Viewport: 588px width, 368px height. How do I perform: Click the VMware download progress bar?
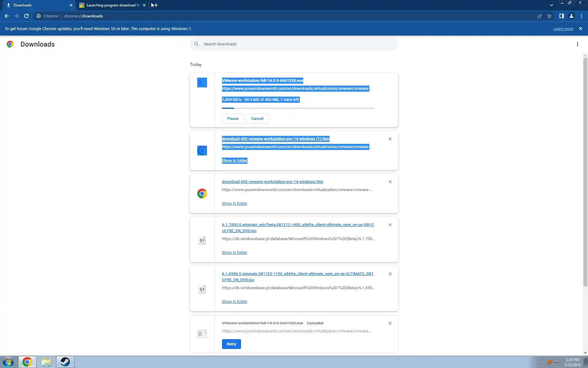click(298, 108)
